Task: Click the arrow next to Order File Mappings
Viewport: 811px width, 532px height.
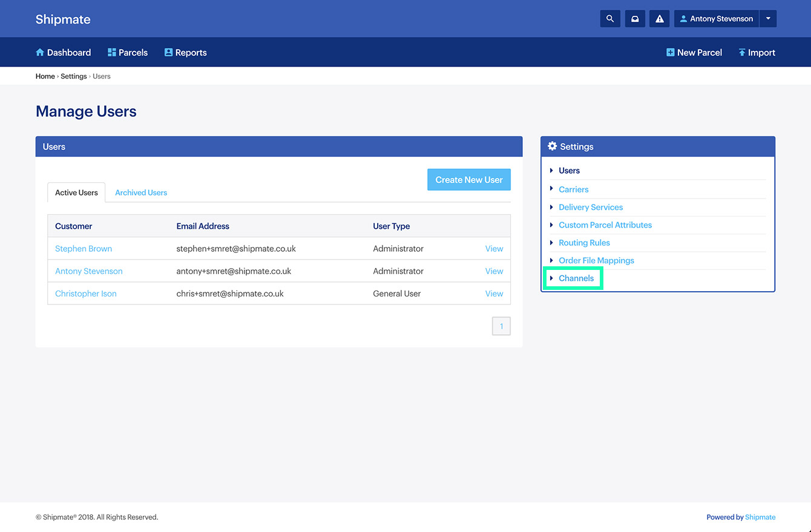Action: pyautogui.click(x=551, y=260)
